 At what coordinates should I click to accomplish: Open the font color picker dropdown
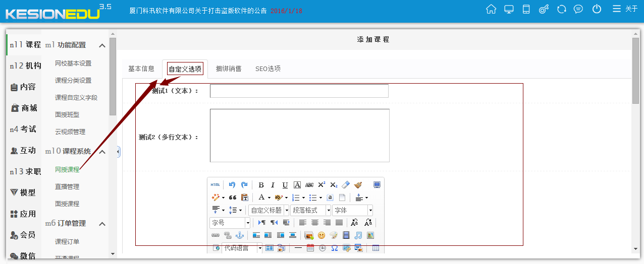coord(269,197)
